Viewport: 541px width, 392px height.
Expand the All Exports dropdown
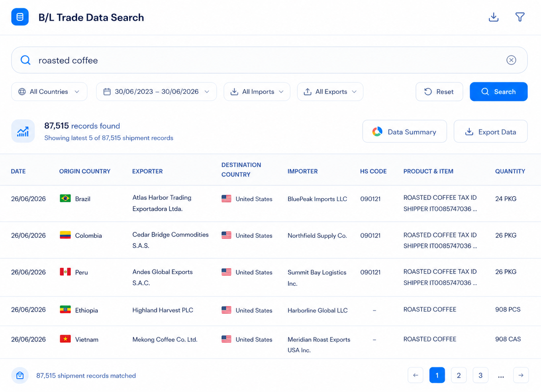(x=330, y=92)
